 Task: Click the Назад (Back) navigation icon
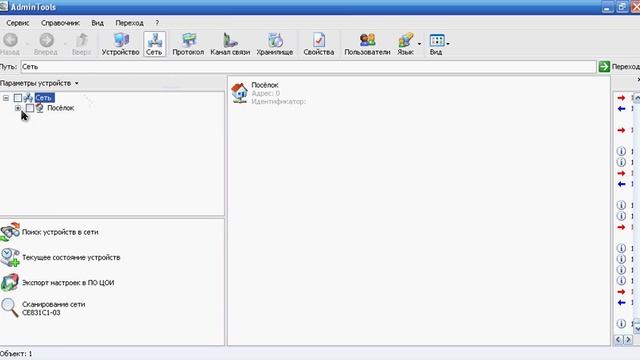(x=10, y=40)
